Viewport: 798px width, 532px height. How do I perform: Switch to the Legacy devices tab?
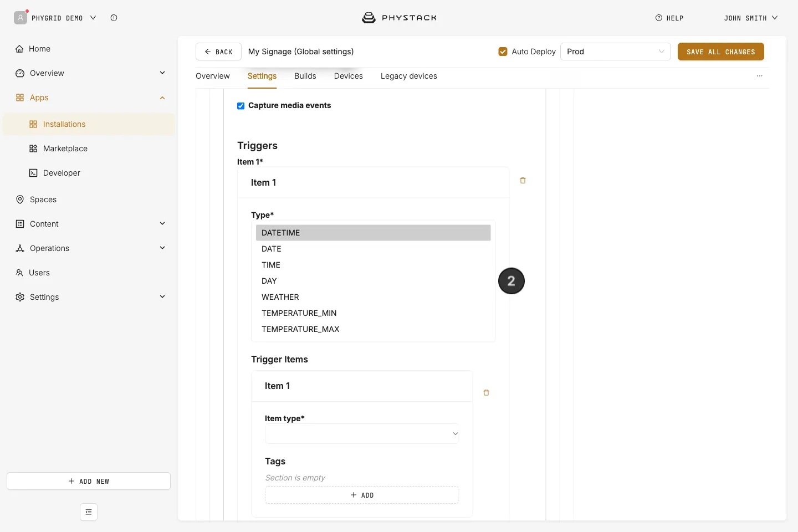click(x=409, y=76)
